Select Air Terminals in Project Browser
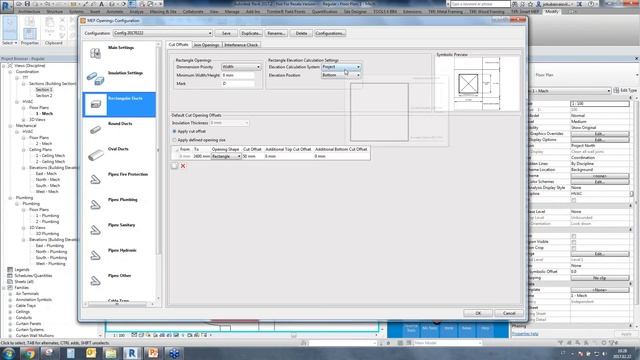This screenshot has width=640, height=360. coord(27,293)
